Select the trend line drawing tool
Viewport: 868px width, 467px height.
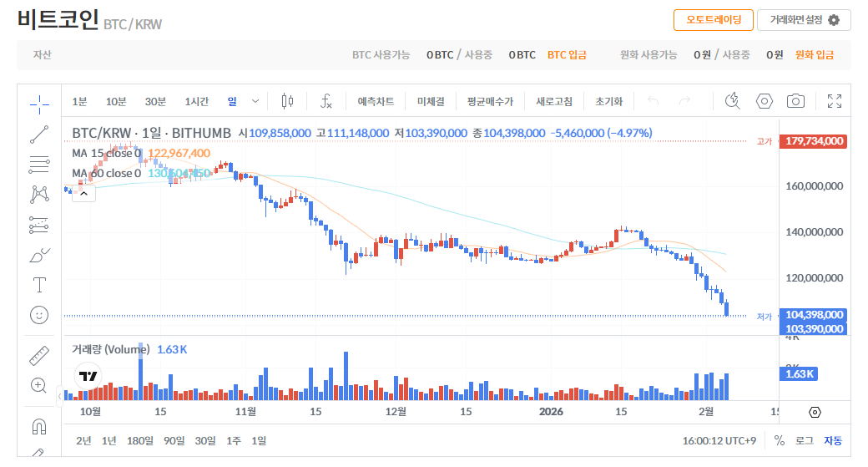point(39,134)
